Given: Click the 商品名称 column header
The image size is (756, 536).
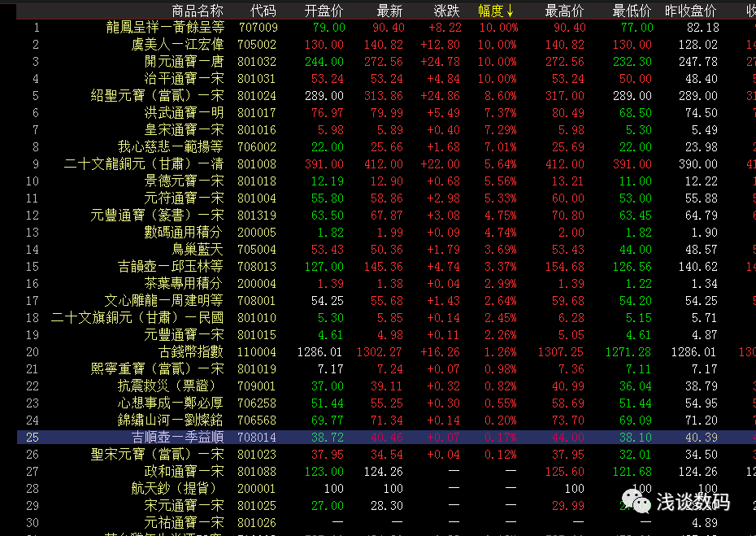Looking at the screenshot, I should (x=198, y=11).
